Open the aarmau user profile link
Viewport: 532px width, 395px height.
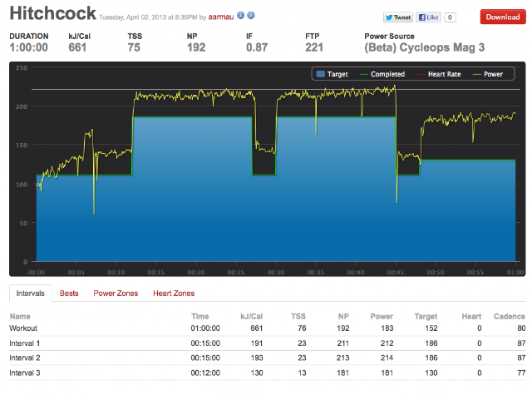(221, 17)
